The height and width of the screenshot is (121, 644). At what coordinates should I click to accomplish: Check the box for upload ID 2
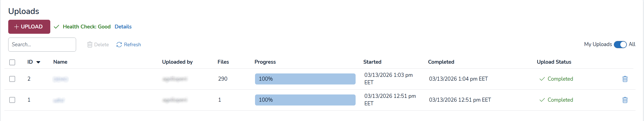(x=12, y=79)
